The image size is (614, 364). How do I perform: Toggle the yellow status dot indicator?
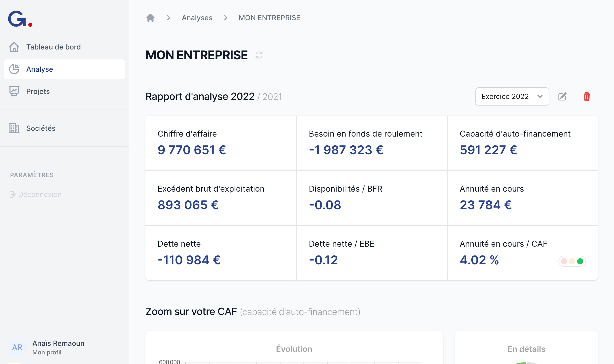(x=572, y=262)
